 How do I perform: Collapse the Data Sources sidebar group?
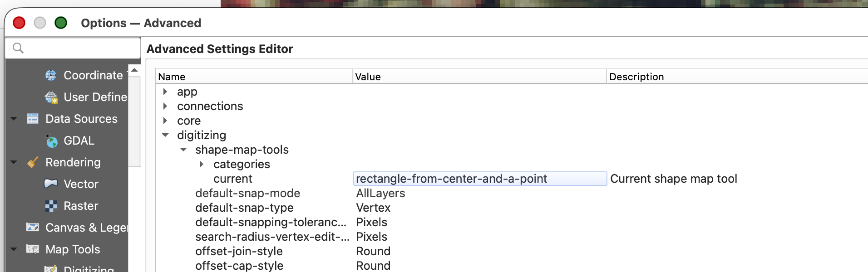coord(14,119)
